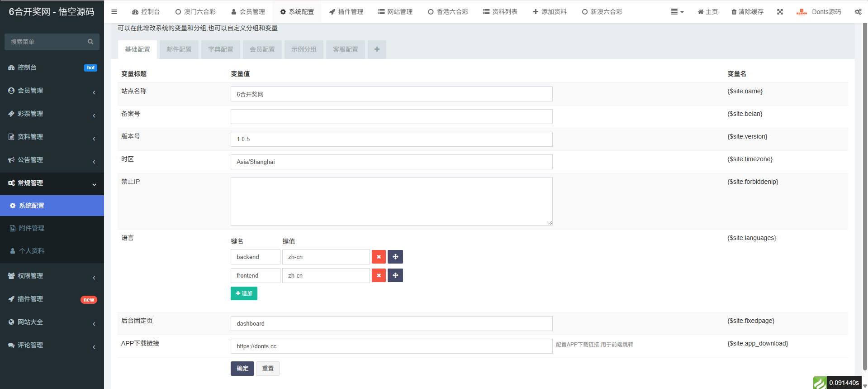Click the 备案号 input field

coord(391,116)
